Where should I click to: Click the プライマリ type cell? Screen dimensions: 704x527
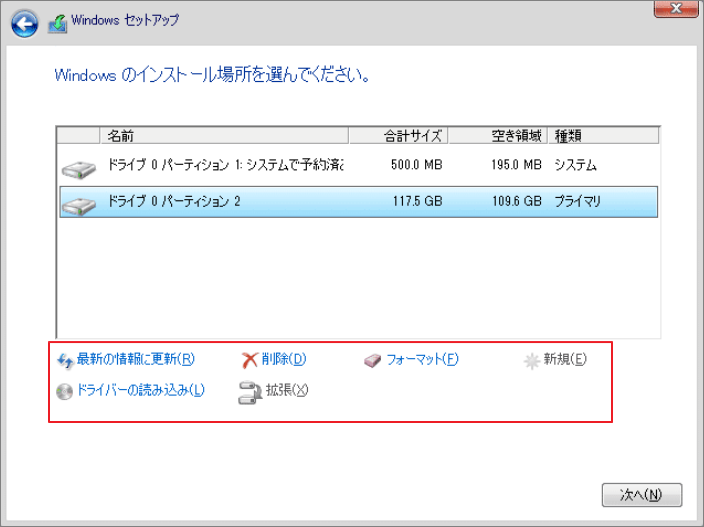(x=577, y=201)
